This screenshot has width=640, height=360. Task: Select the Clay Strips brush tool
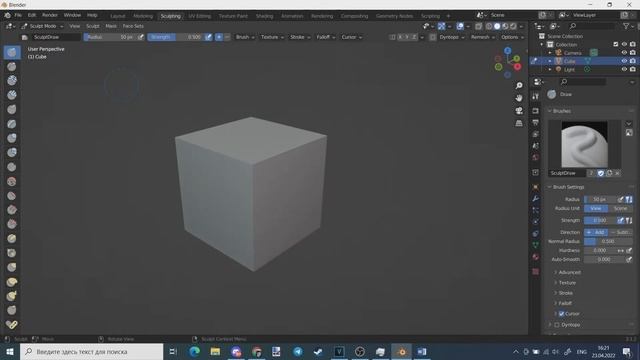pyautogui.click(x=12, y=95)
